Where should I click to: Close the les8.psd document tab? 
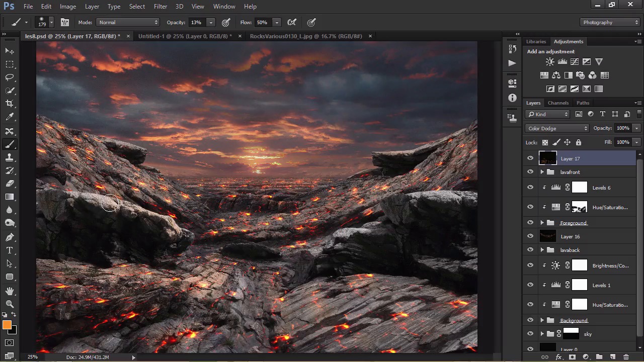[128, 36]
